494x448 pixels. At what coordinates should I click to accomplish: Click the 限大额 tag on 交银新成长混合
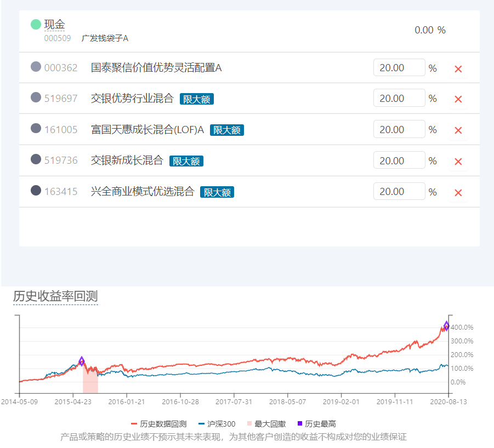tap(186, 161)
